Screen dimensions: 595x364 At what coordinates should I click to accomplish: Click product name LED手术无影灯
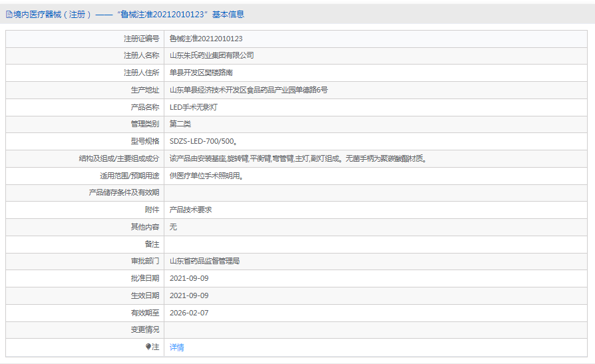pyautogui.click(x=194, y=107)
